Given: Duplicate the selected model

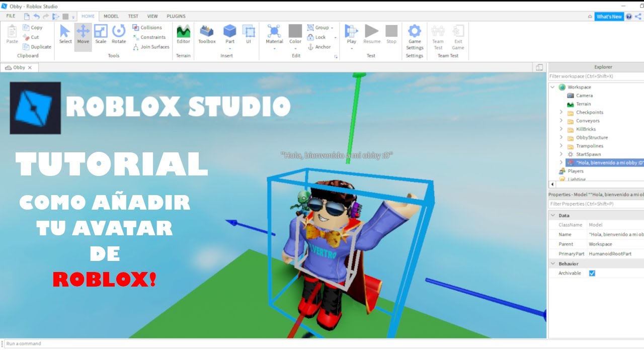Looking at the screenshot, I should click(37, 47).
